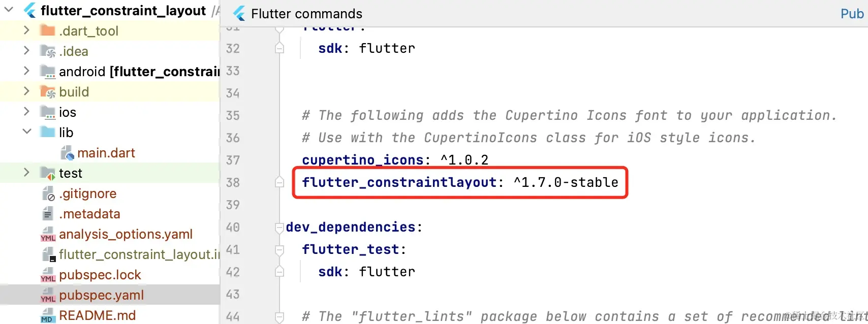The height and width of the screenshot is (324, 868).
Task: Click the test folder icon
Action: pyautogui.click(x=48, y=173)
